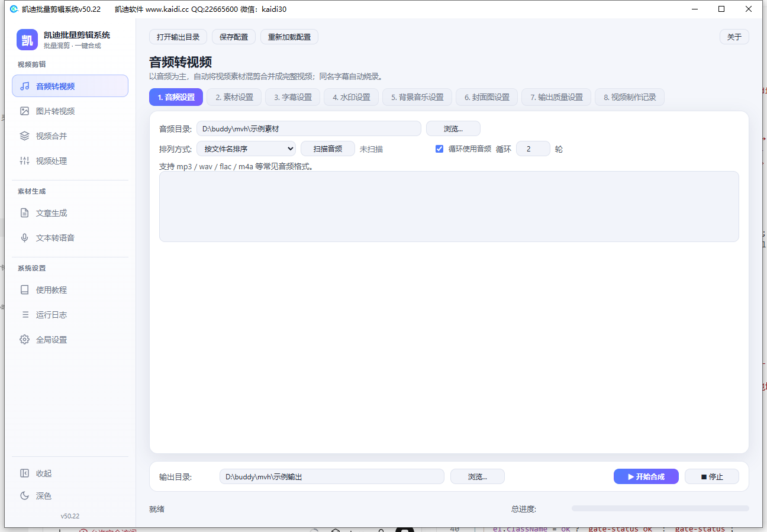Open 视频合并 in the sidebar

click(x=70, y=136)
